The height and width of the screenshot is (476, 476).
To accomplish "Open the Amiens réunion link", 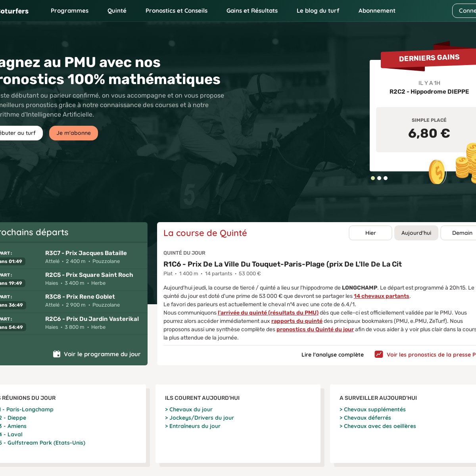I will click(13, 426).
